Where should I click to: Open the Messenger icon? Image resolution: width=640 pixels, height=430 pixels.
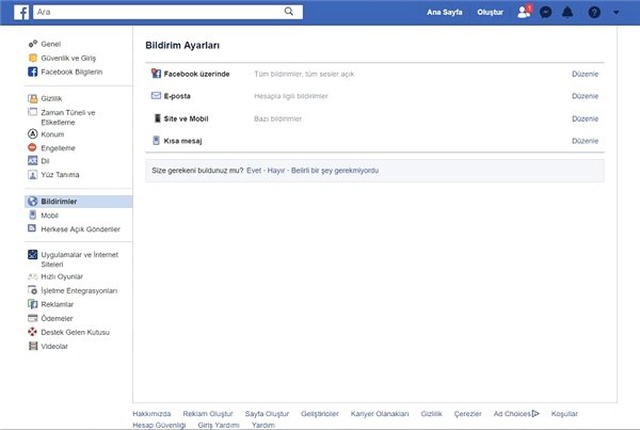[546, 12]
